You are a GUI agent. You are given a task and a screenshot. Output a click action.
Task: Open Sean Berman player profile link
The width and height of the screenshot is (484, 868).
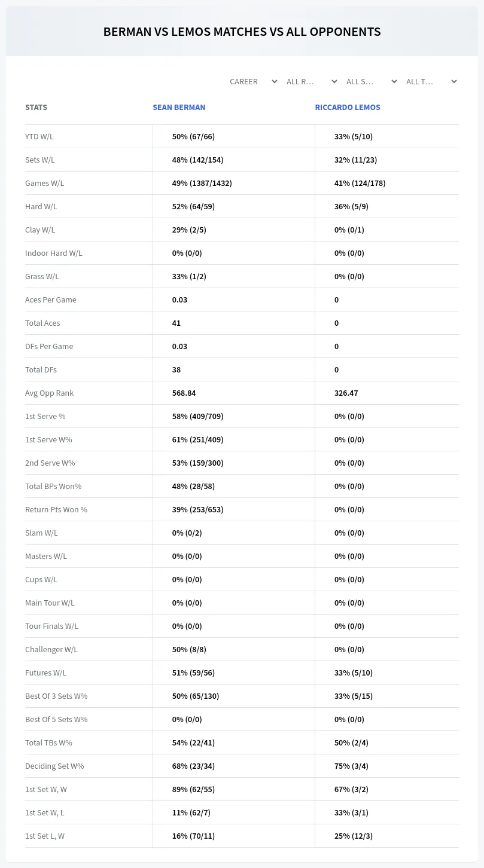coord(179,108)
